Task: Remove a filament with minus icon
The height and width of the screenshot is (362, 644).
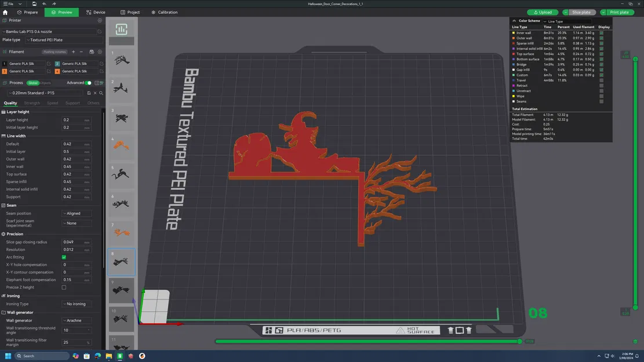Action: [x=81, y=52]
